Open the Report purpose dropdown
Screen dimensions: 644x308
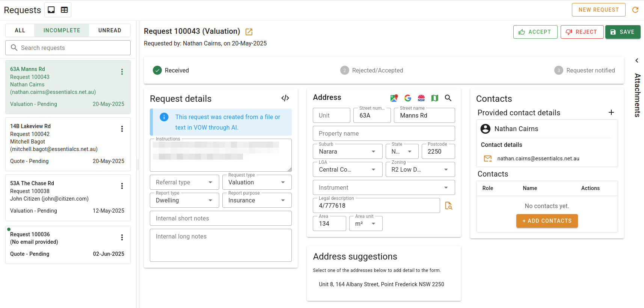coord(257,200)
